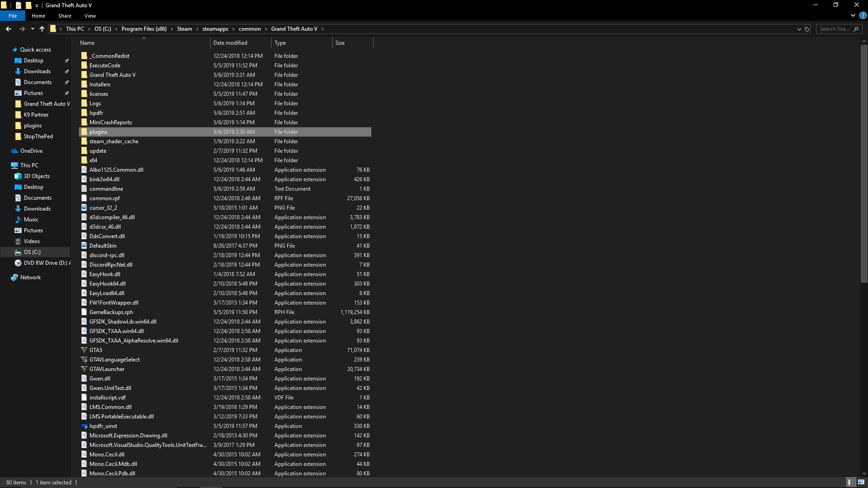Expand the ribbon with chevron arrow
The width and height of the screenshot is (868, 488).
[853, 15]
